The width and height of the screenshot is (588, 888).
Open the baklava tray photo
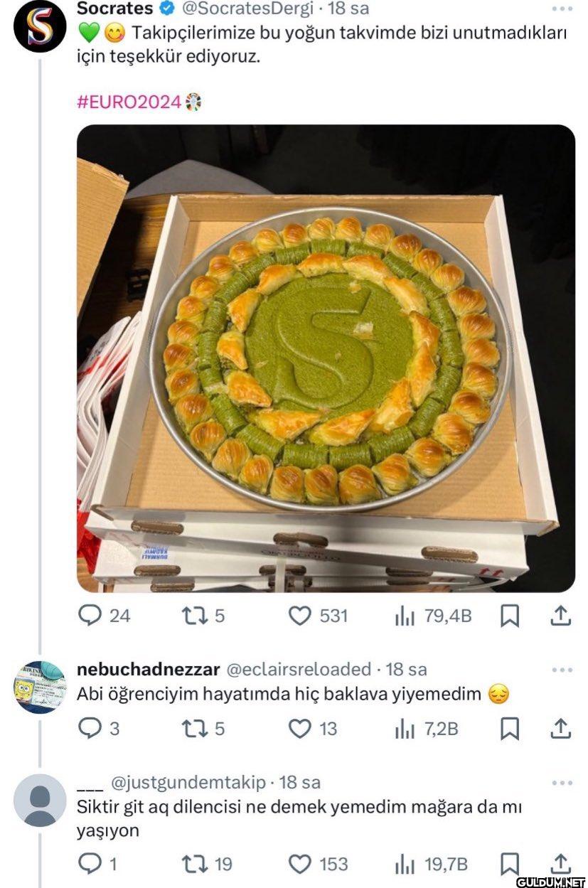pos(326,358)
